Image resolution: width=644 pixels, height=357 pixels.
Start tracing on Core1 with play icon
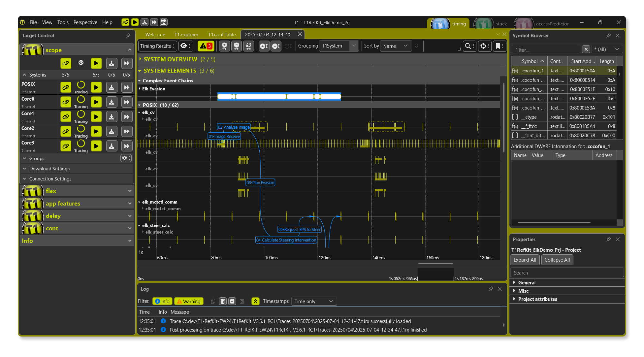(x=96, y=117)
